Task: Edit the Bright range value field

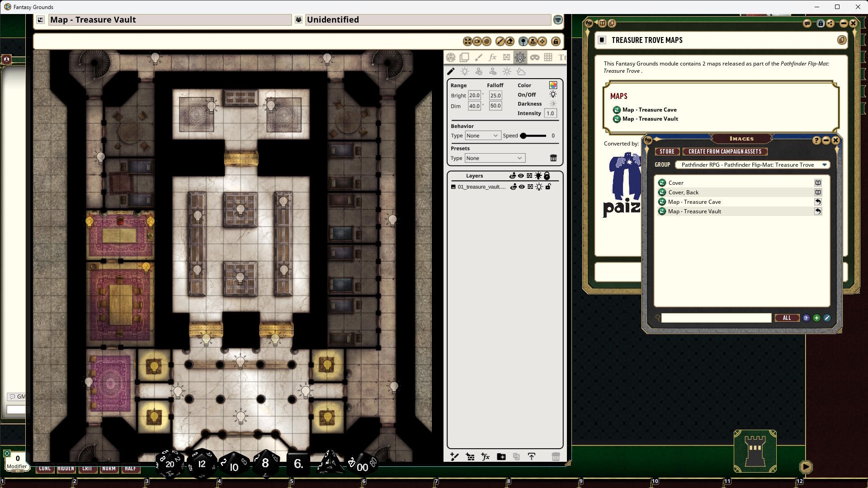Action: (474, 95)
